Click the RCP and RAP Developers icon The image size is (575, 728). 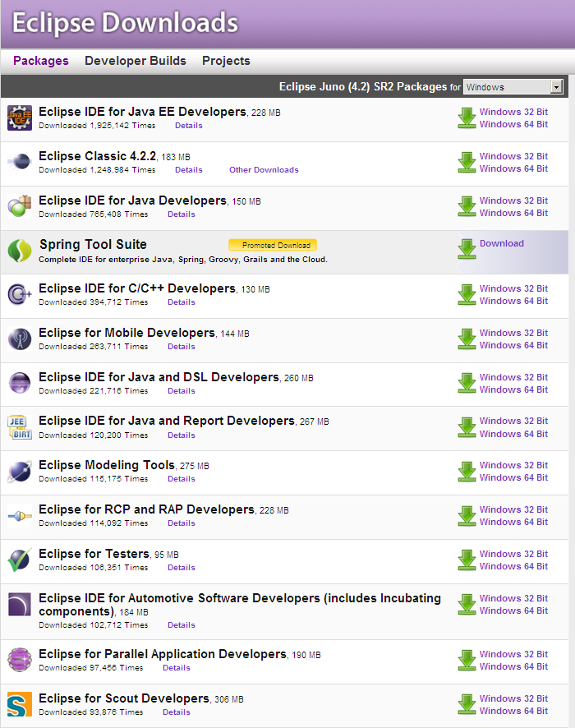[x=20, y=516]
